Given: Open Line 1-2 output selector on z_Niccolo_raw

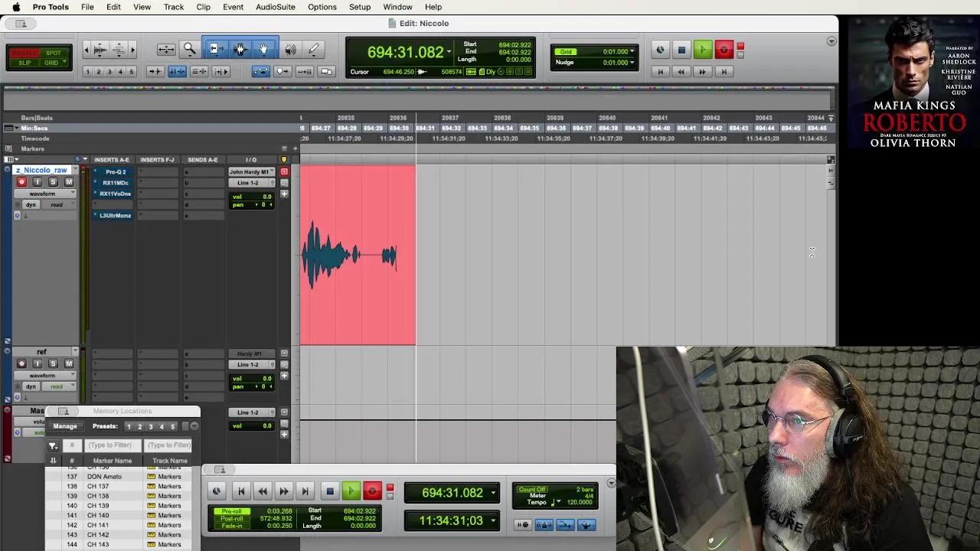Looking at the screenshot, I should tap(251, 183).
